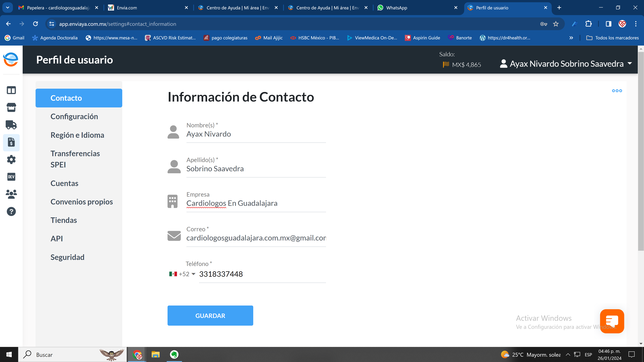
Task: Open the store icon in left sidebar
Action: (11, 107)
